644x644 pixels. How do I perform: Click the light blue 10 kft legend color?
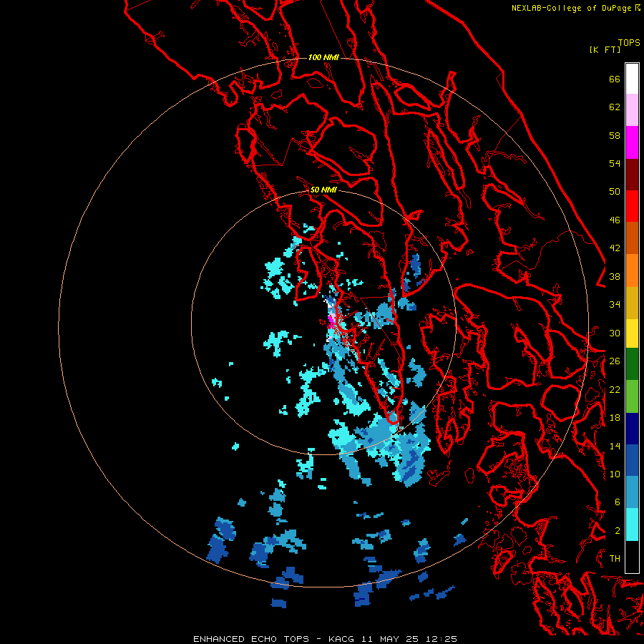click(x=632, y=492)
